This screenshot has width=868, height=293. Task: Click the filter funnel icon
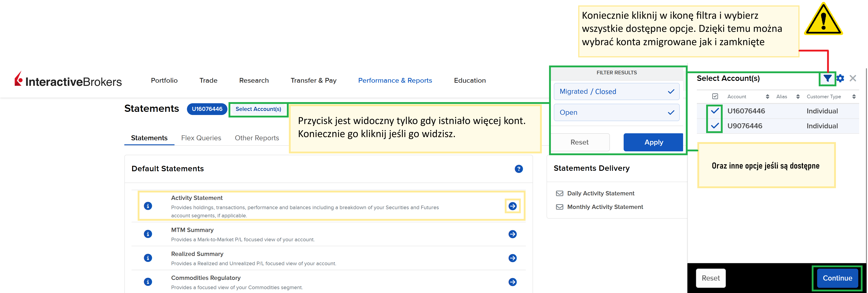tap(827, 78)
